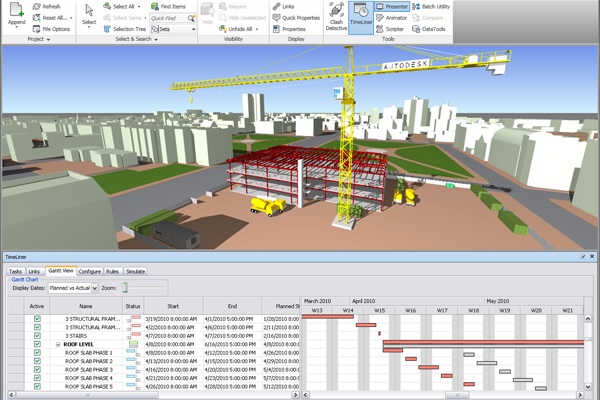This screenshot has width=600, height=400.
Task: Click the Append file icon
Action: [17, 13]
